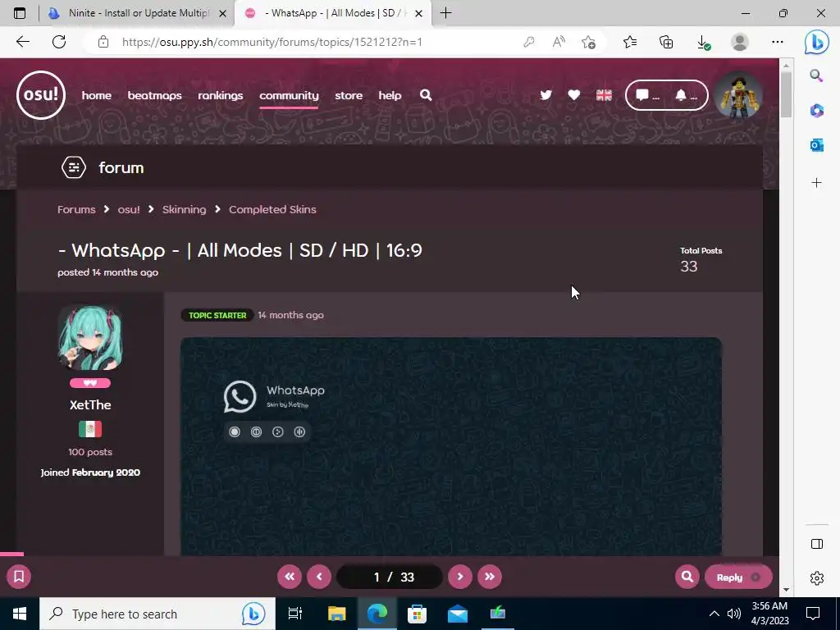Open a new browser tab
Viewport: 840px width, 630px height.
(445, 13)
